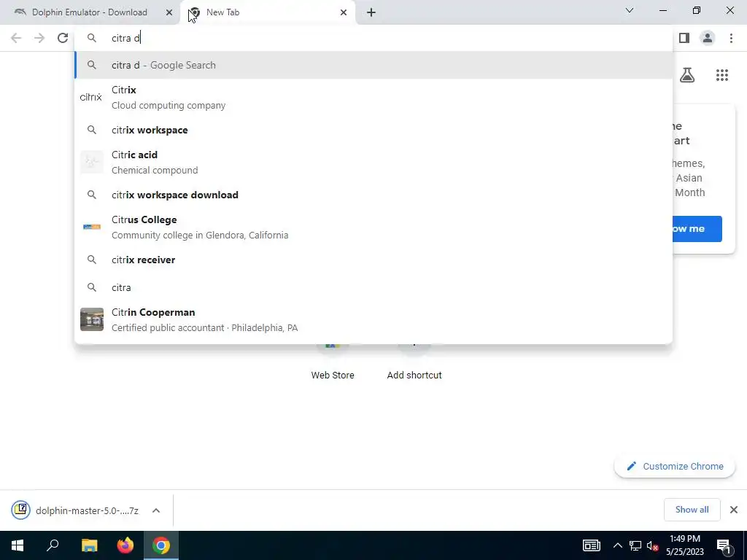Click the Customize Chrome button

675,466
